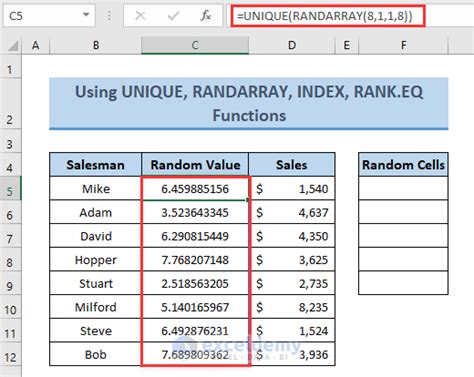Select cell with value 2.518563205
The height and width of the screenshot is (377, 474).
pyautogui.click(x=195, y=283)
